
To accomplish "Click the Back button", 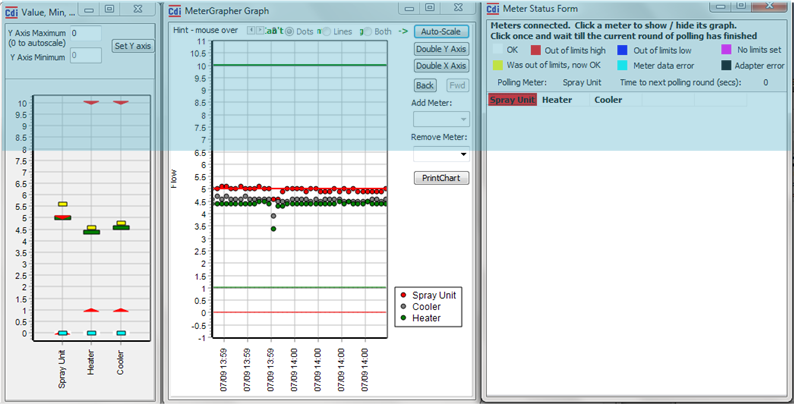I will (425, 85).
